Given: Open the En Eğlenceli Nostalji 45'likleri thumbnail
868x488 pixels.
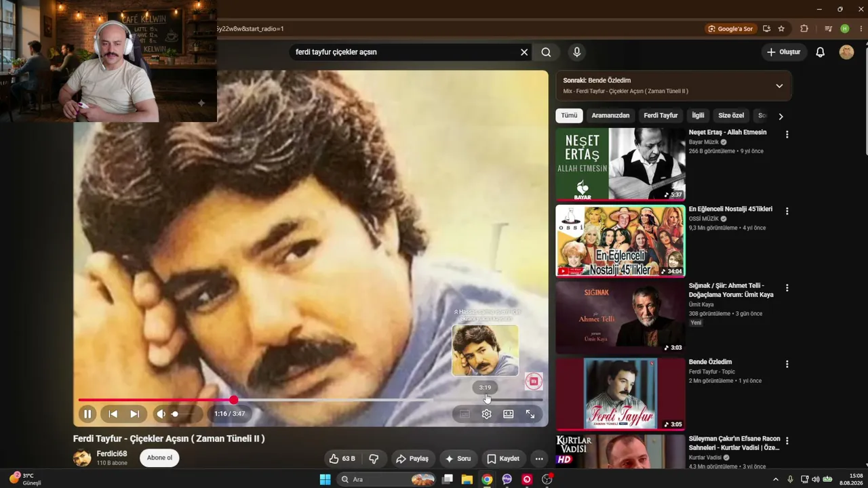Looking at the screenshot, I should (620, 241).
